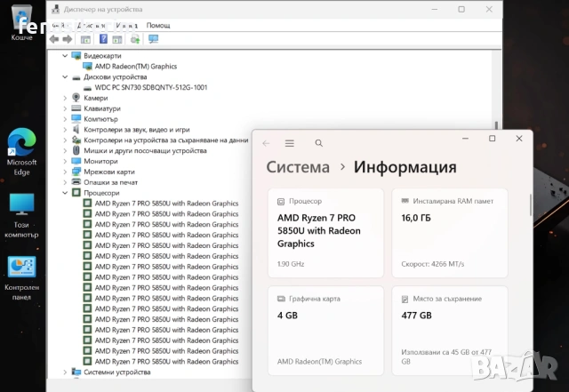Viewport: 569px width, 392px height.
Task: Expand the Компютър tree node
Action: tap(65, 119)
